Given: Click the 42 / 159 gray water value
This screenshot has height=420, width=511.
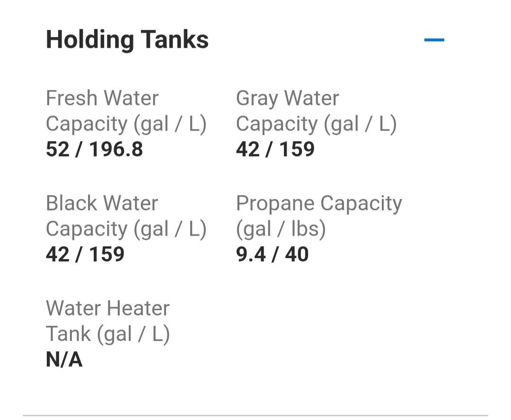Looking at the screenshot, I should tap(275, 150).
